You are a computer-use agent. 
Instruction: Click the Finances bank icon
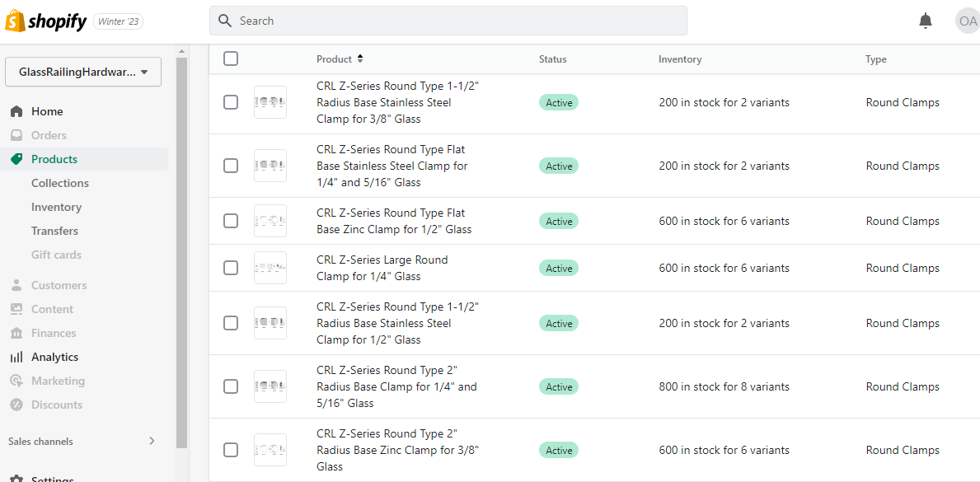16,333
